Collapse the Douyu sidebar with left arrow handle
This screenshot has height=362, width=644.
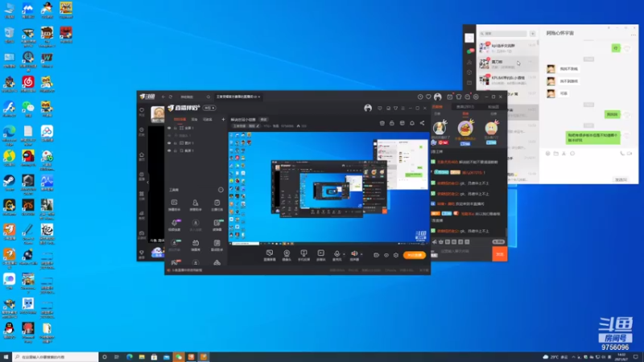(x=147, y=182)
